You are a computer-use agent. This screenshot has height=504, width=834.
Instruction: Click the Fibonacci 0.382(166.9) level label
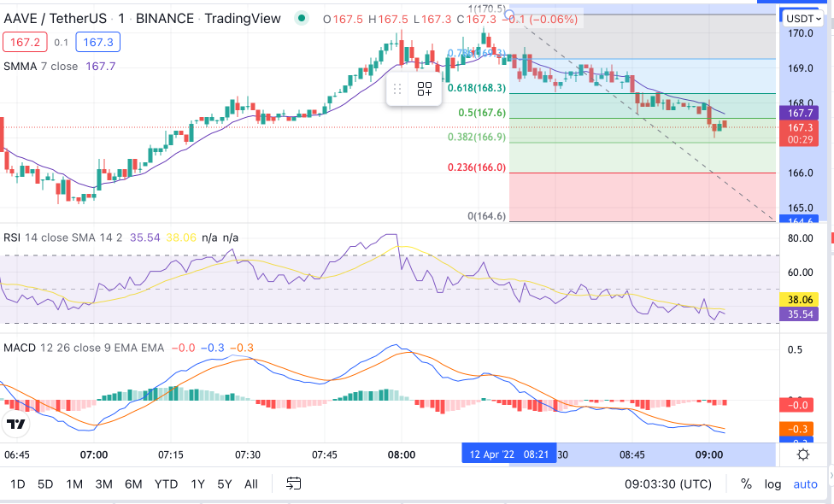click(477, 137)
